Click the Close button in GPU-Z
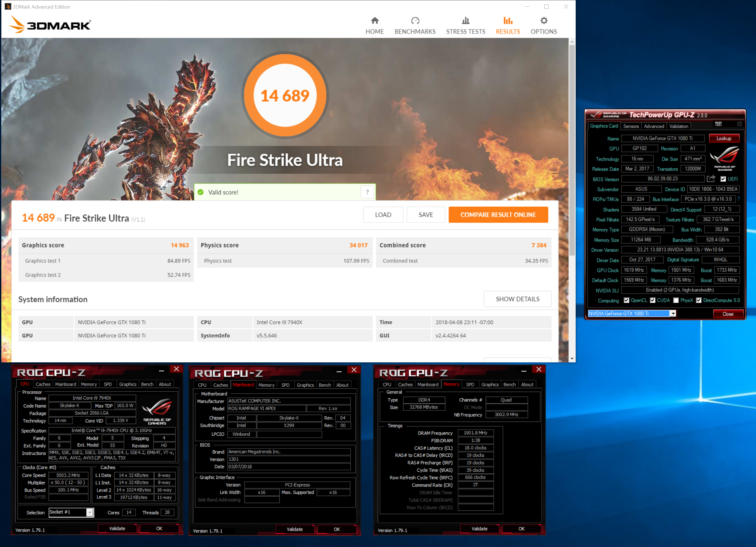The height and width of the screenshot is (547, 756). coord(728,314)
